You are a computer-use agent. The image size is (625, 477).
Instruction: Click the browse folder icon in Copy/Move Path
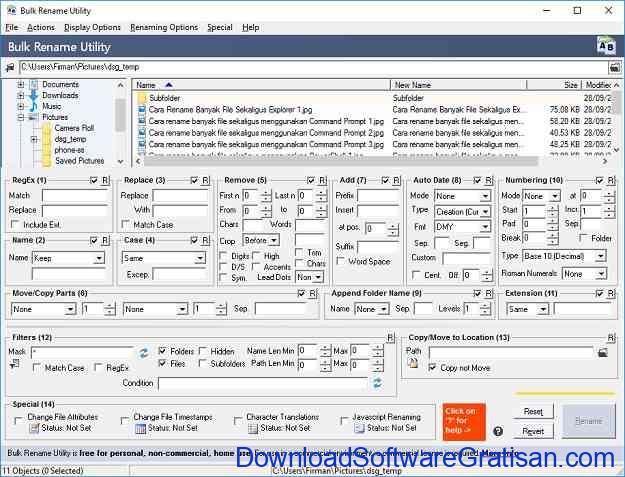click(603, 352)
